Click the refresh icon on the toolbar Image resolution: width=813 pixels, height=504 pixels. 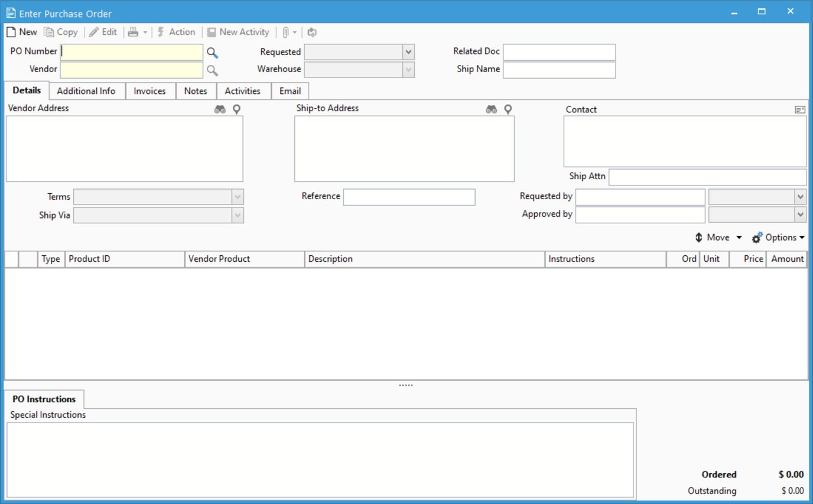coord(311,32)
